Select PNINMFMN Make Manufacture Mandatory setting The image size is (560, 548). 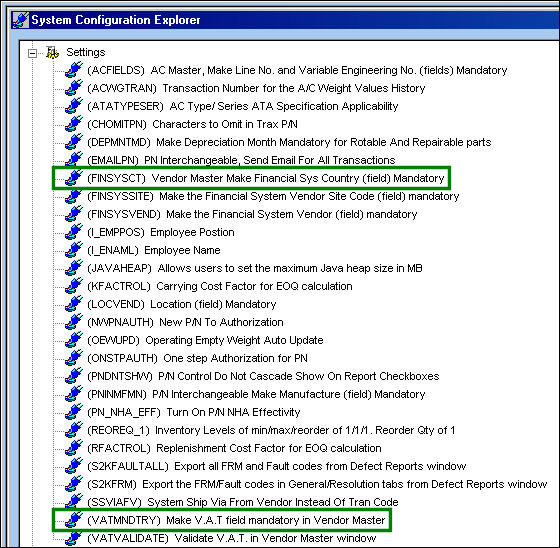click(x=256, y=394)
